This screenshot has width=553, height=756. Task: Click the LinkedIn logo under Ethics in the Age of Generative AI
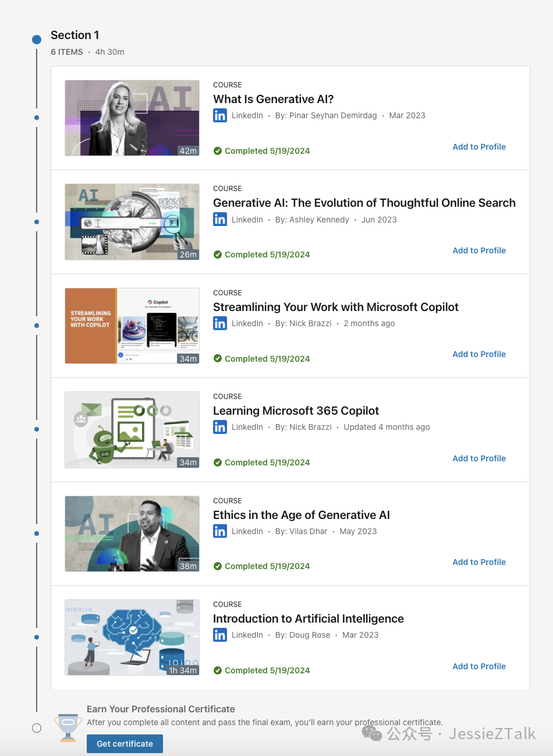[220, 531]
